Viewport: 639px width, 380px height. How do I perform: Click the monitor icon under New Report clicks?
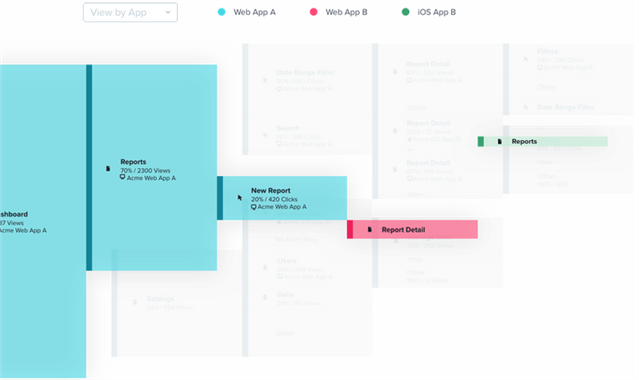pyautogui.click(x=253, y=207)
